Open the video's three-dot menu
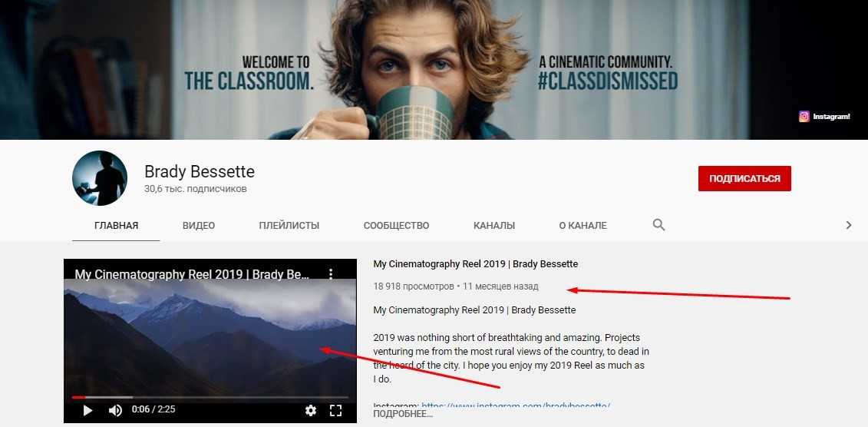 pyautogui.click(x=331, y=273)
